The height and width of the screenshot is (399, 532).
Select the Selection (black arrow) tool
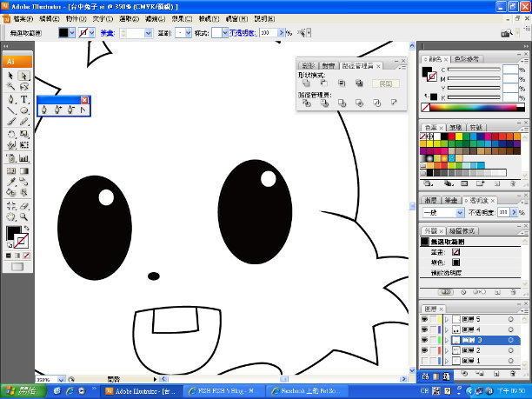click(10, 76)
